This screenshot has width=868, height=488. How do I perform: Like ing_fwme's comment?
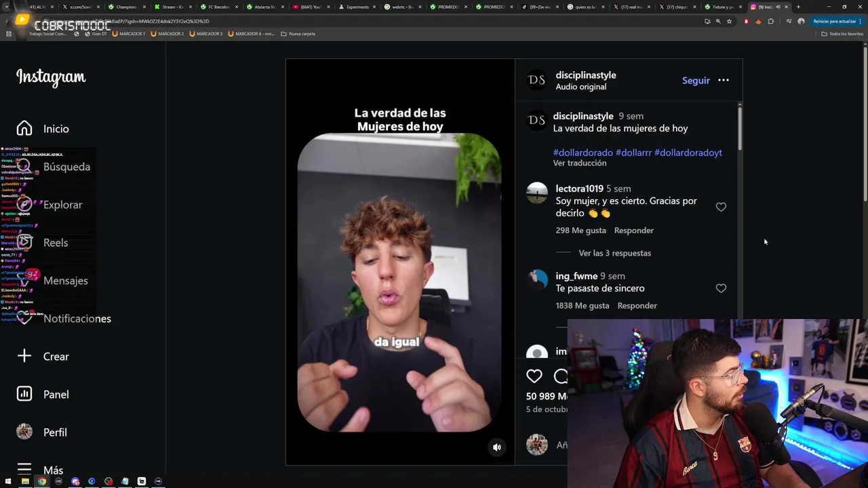pos(721,289)
